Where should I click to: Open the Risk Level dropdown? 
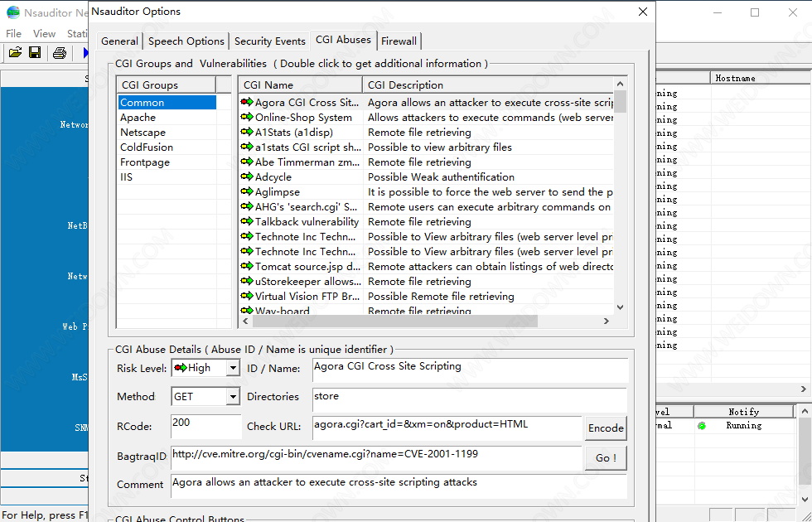233,368
